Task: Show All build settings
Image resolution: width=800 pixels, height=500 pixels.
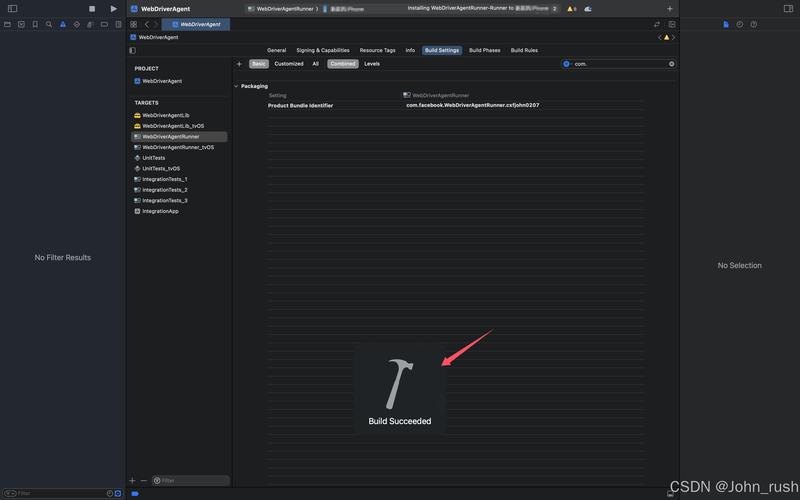Action: point(315,64)
